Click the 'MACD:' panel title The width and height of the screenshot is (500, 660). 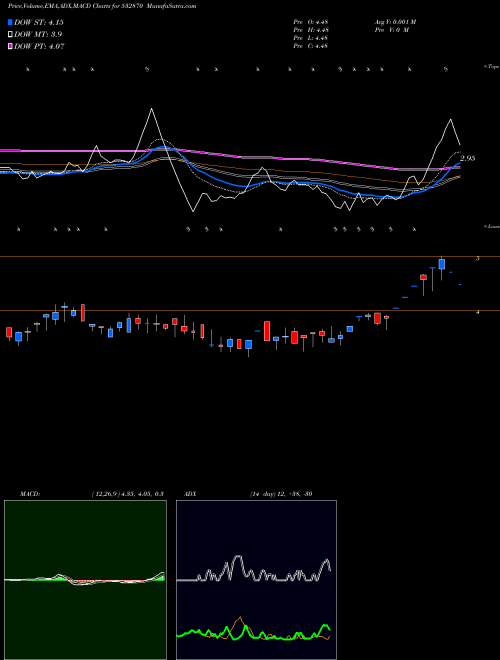(x=29, y=494)
